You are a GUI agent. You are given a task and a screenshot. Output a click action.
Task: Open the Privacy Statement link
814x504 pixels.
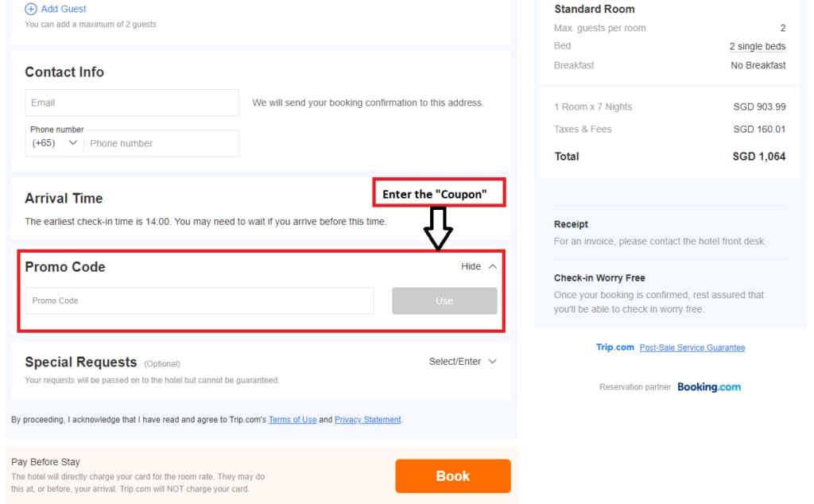[x=367, y=420]
